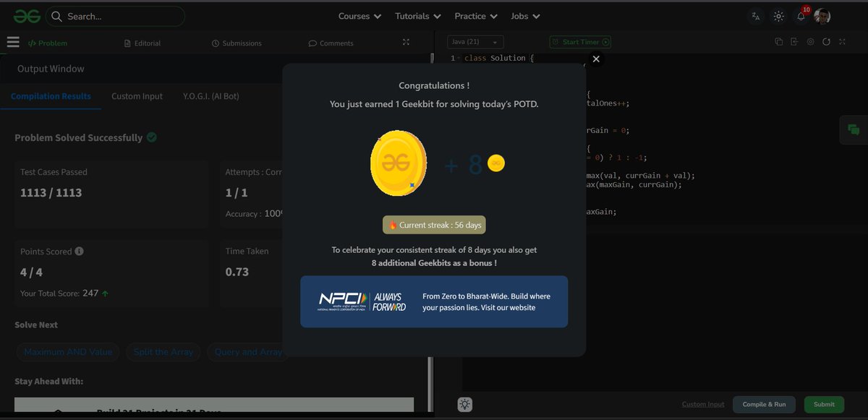This screenshot has width=868, height=420.
Task: Click the Current streak 56 days badge
Action: click(x=434, y=225)
